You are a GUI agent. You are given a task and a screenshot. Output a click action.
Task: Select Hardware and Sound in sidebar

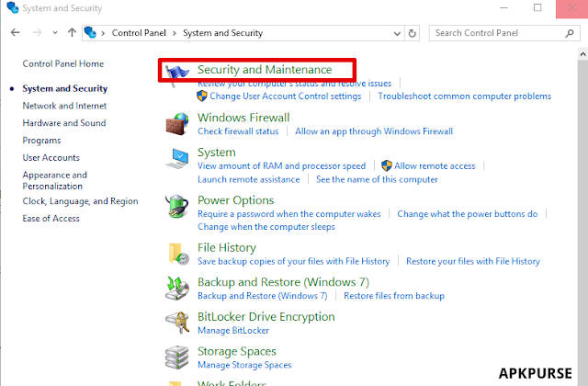64,123
